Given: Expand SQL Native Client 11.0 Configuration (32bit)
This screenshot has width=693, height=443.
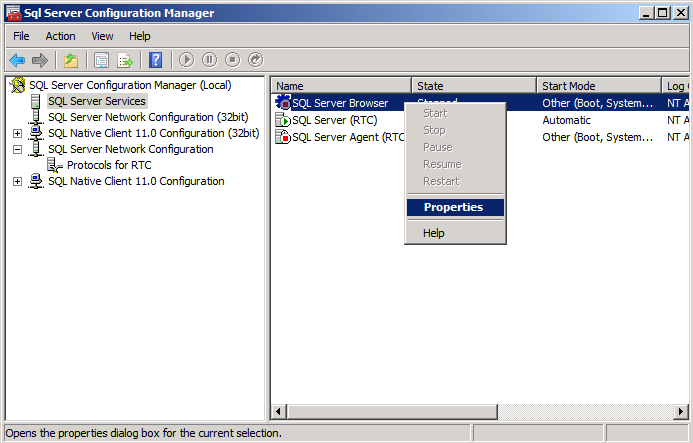Looking at the screenshot, I should point(17,133).
